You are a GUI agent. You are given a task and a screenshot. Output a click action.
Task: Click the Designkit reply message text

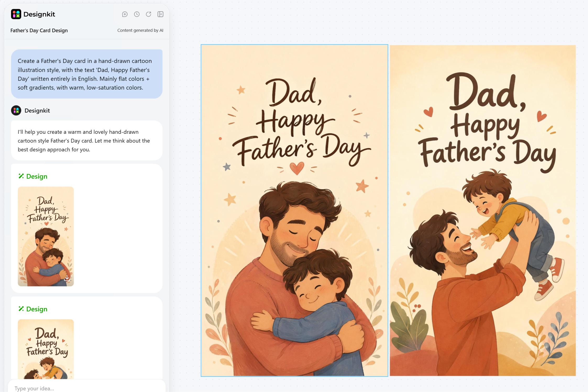pyautogui.click(x=84, y=141)
